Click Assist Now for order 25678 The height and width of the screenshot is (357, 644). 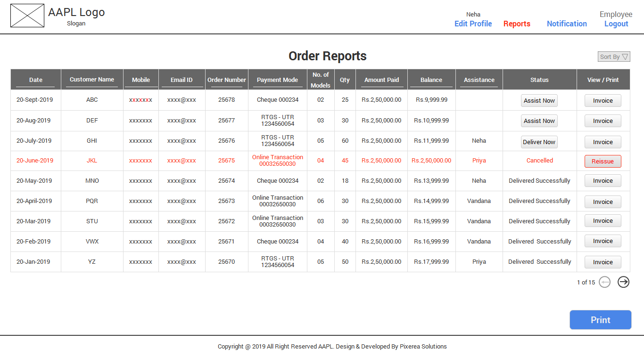click(539, 100)
